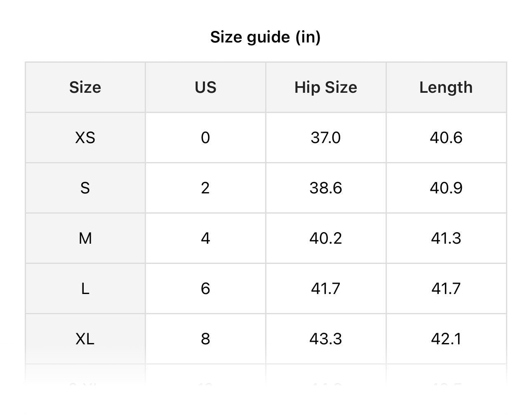Select the 43.3 hip size cell

pyautogui.click(x=326, y=339)
